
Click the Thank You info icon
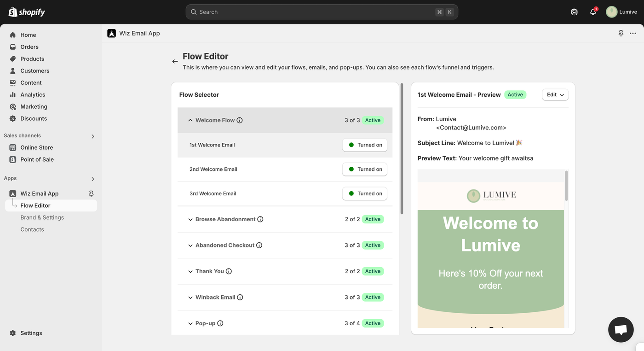click(229, 271)
